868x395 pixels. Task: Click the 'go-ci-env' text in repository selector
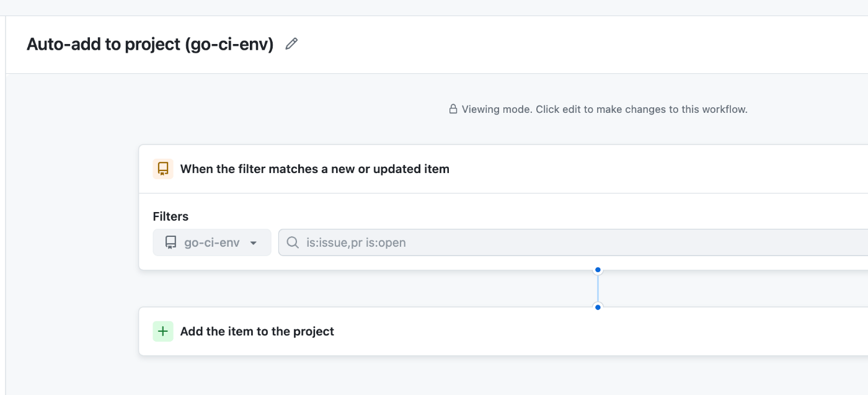[212, 242]
